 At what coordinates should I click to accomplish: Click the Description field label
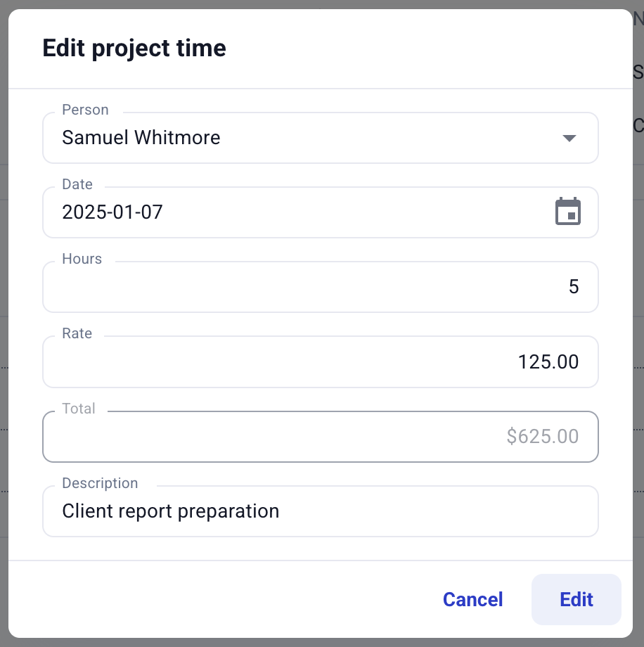[x=100, y=483]
